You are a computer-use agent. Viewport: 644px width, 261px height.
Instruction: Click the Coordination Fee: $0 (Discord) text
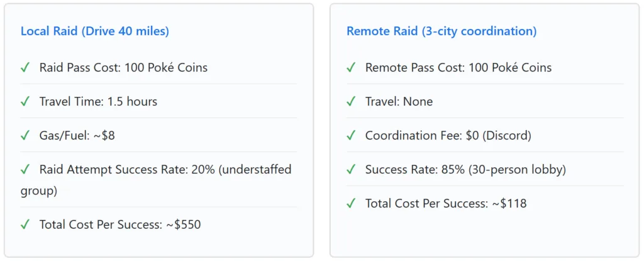tap(449, 136)
